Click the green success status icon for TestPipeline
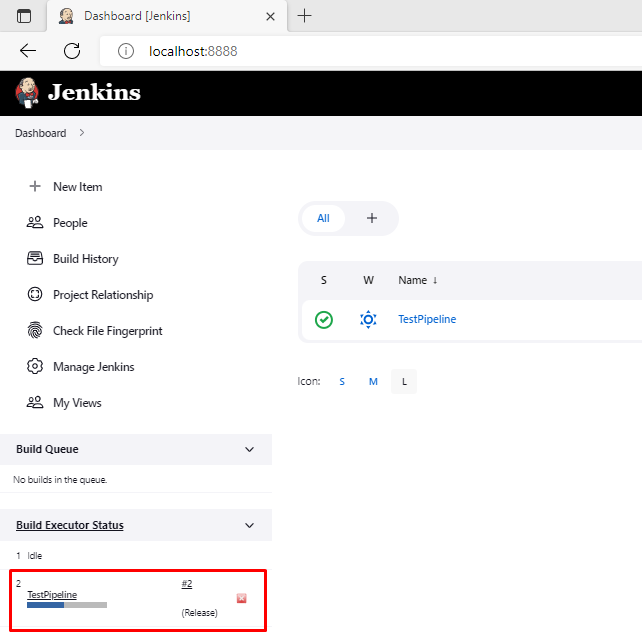This screenshot has height=644, width=642. point(324,320)
